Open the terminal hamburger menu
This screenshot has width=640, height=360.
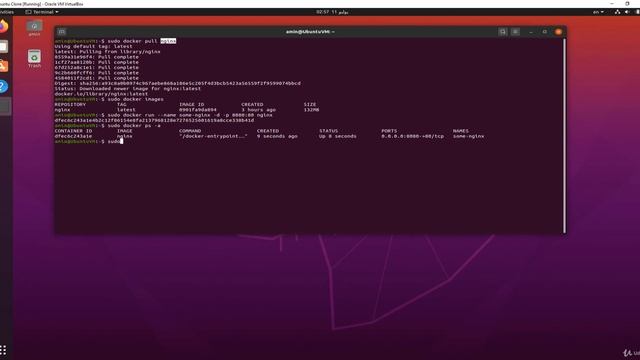click(516, 32)
